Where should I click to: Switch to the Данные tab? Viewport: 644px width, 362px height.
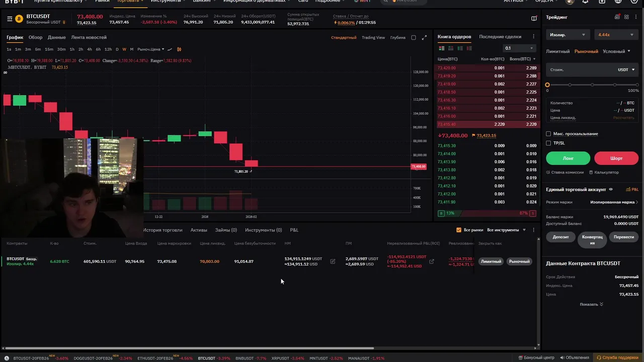coord(57,37)
